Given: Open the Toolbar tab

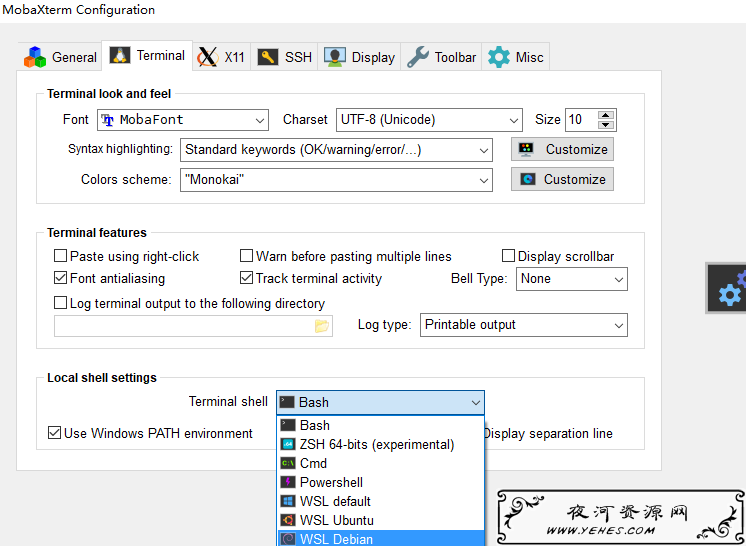Looking at the screenshot, I should click(441, 57).
